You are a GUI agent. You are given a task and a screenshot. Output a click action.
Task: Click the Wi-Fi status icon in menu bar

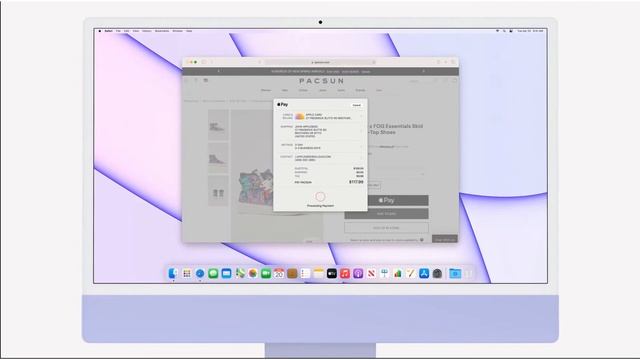[x=497, y=31]
